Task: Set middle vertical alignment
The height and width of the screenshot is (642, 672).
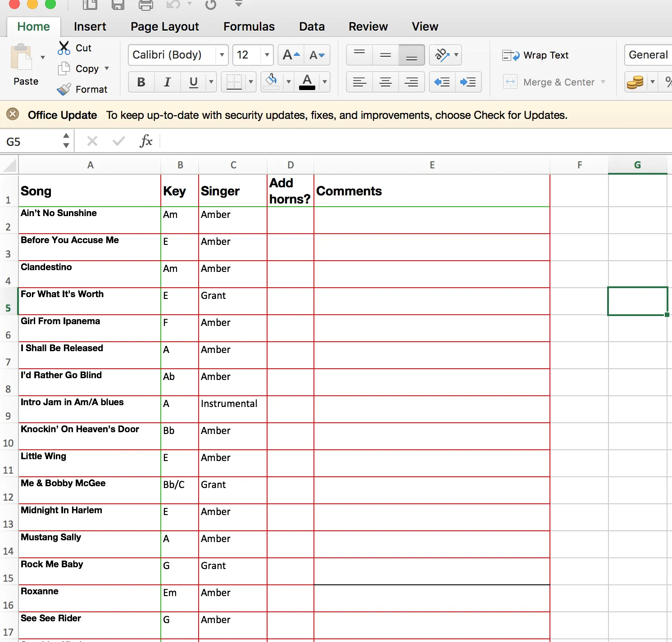Action: pos(386,55)
